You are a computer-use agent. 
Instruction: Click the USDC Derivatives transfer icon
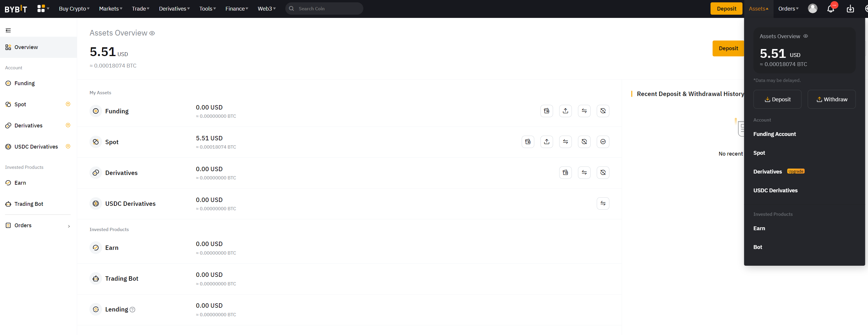[603, 203]
